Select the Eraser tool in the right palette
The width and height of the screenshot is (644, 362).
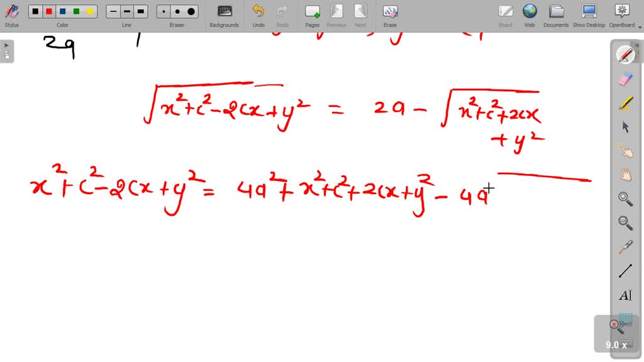click(x=625, y=80)
